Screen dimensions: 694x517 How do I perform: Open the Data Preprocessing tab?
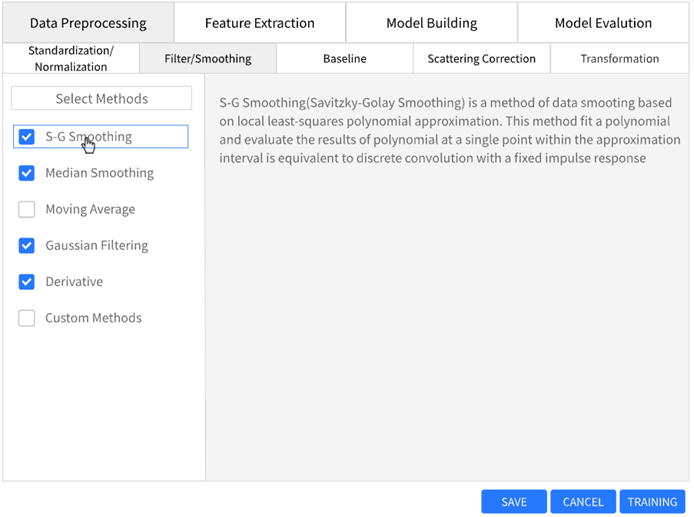click(x=88, y=23)
